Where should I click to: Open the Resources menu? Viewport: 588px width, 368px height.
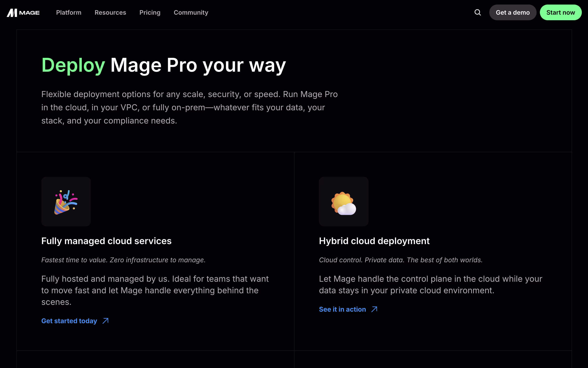pos(110,12)
